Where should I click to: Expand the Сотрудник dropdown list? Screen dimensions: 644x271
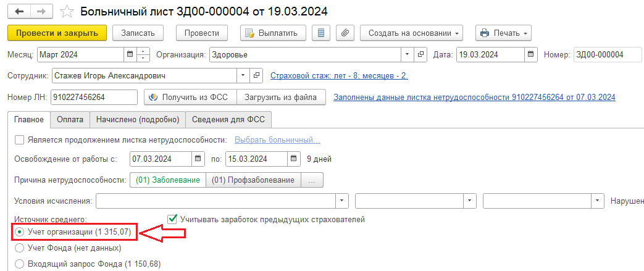[x=243, y=75]
